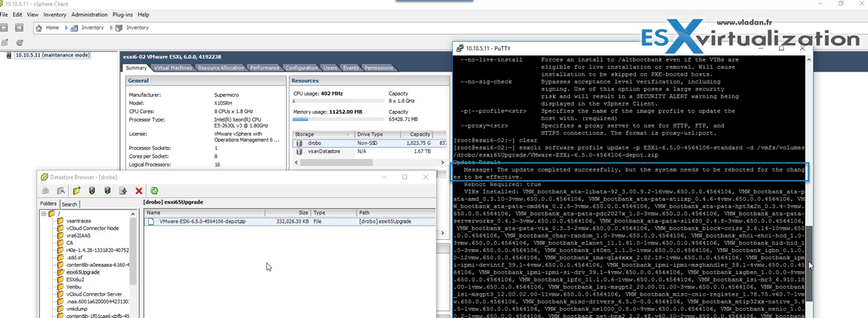Click the second Inventory icon in the breadcrumb

click(x=117, y=28)
